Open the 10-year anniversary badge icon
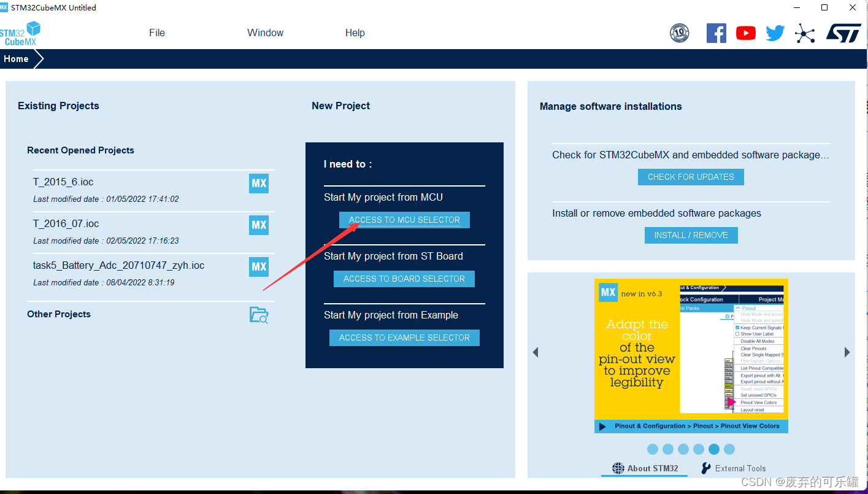The image size is (868, 494). coord(680,33)
